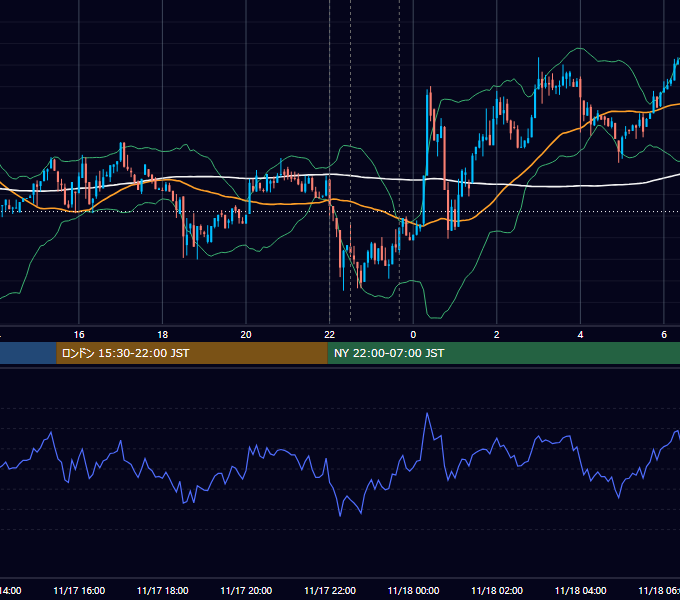
Task: Click the 11/17 18:00 date label
Action: [163, 590]
